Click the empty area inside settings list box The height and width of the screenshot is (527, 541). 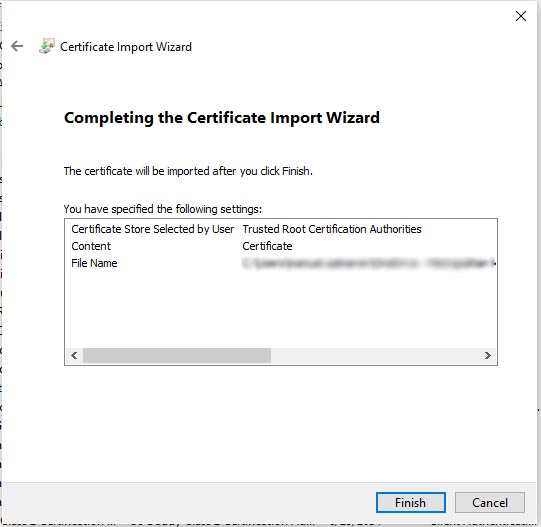(x=281, y=309)
